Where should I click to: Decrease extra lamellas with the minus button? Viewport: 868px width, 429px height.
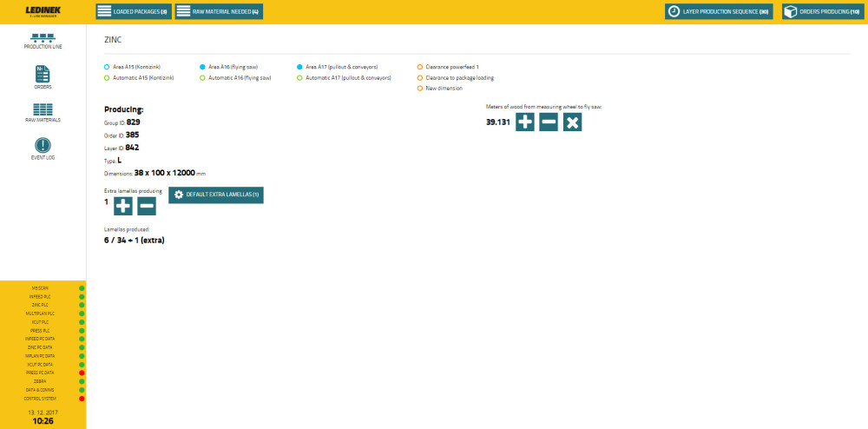147,206
